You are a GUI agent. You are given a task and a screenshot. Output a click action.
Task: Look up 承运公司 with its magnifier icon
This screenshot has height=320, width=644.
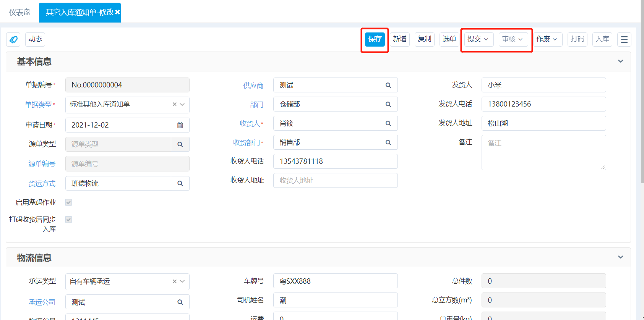click(x=180, y=302)
